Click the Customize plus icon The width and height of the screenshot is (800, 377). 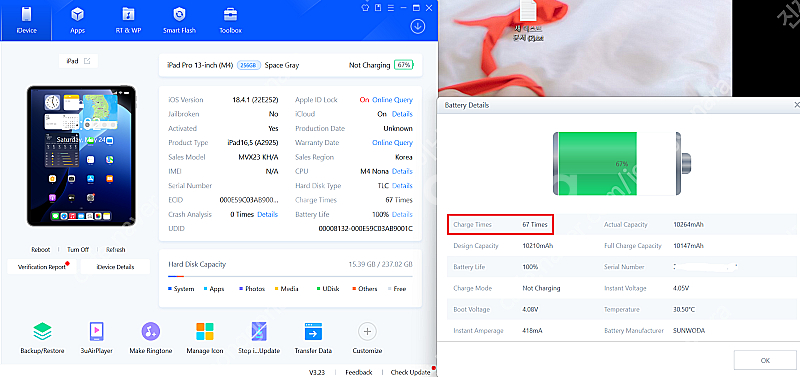tap(367, 332)
